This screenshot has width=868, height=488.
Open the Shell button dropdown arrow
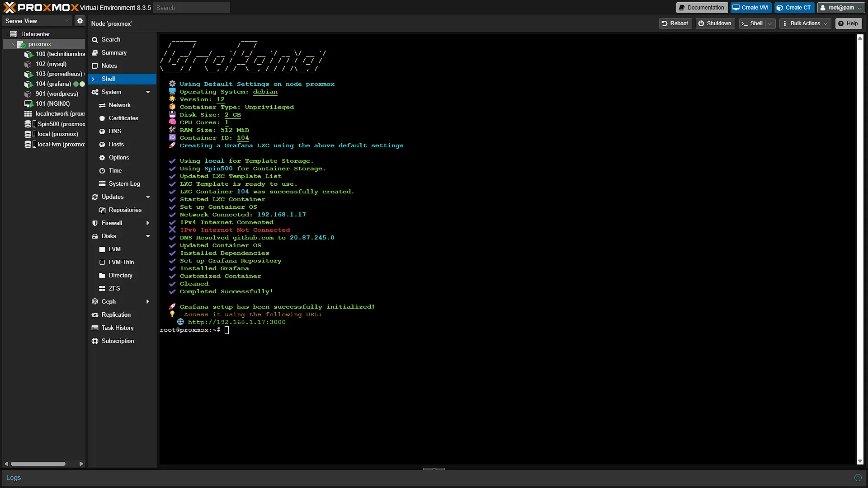tap(770, 23)
